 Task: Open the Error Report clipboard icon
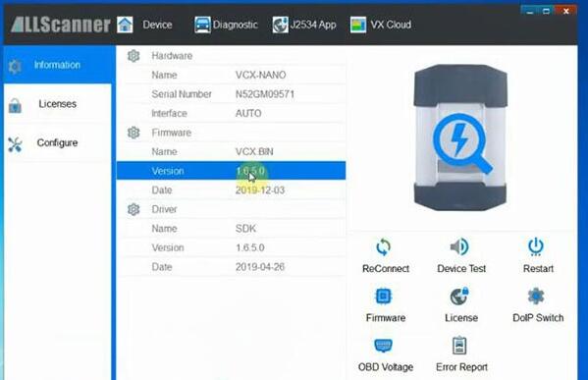(x=459, y=346)
